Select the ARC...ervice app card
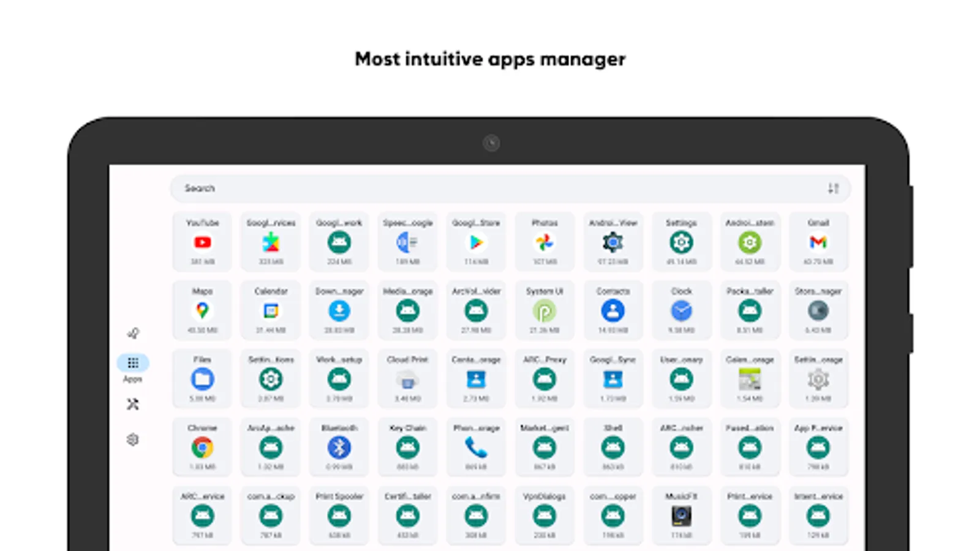 202,516
